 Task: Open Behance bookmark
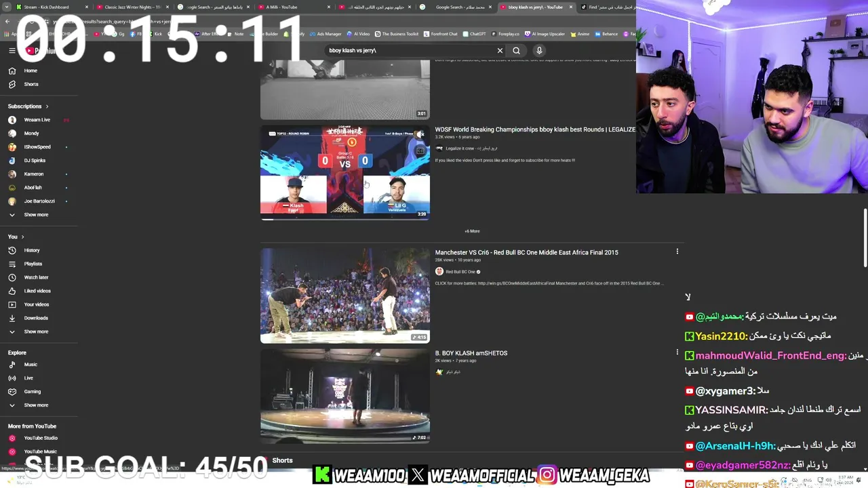coord(606,34)
